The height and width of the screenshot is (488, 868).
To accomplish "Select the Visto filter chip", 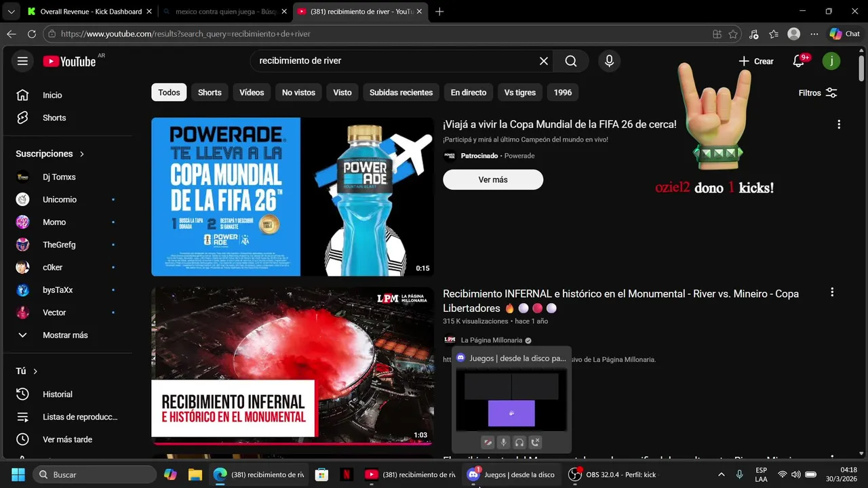I will click(x=342, y=92).
